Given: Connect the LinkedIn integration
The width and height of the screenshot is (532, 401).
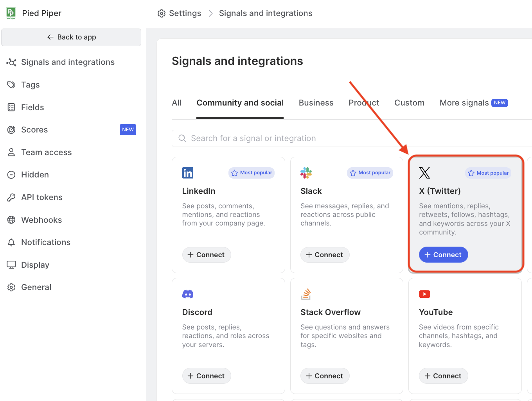Looking at the screenshot, I should [207, 255].
